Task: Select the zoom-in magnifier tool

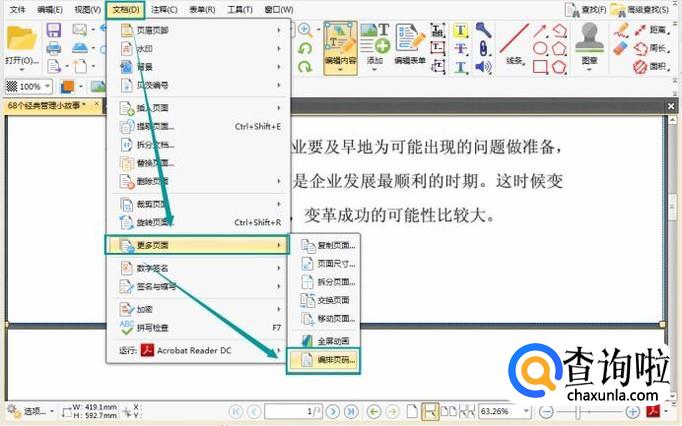Action: 305,30
